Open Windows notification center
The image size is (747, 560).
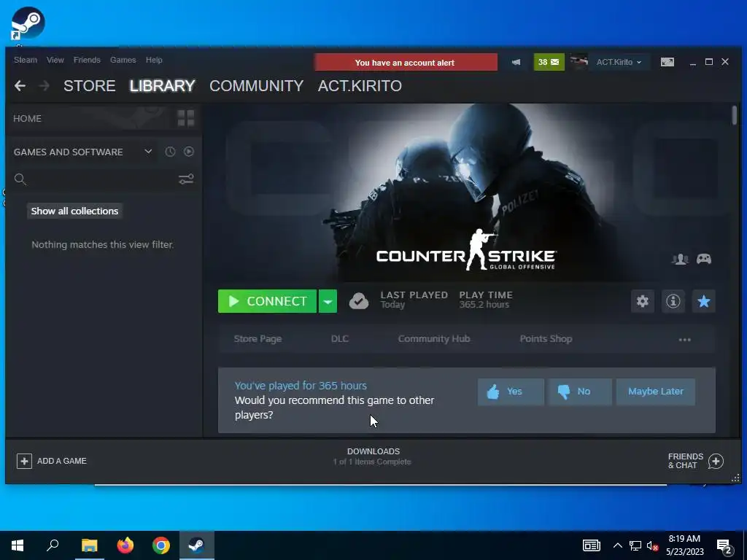pos(724,547)
